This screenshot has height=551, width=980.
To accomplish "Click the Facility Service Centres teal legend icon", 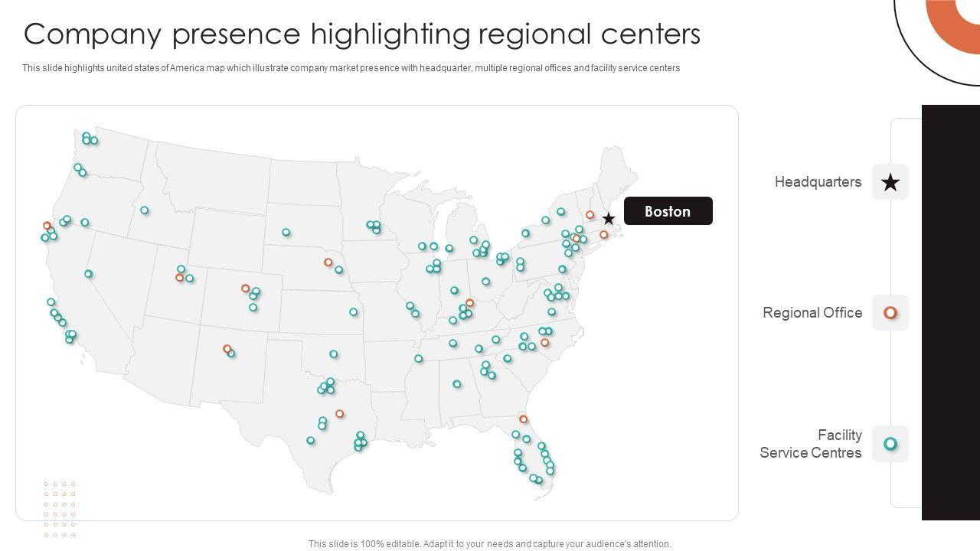I will 890,444.
